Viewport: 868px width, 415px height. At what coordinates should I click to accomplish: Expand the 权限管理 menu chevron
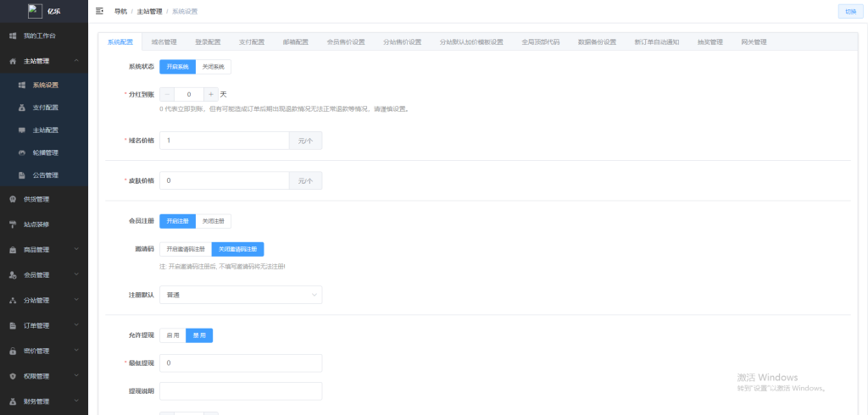click(76, 376)
